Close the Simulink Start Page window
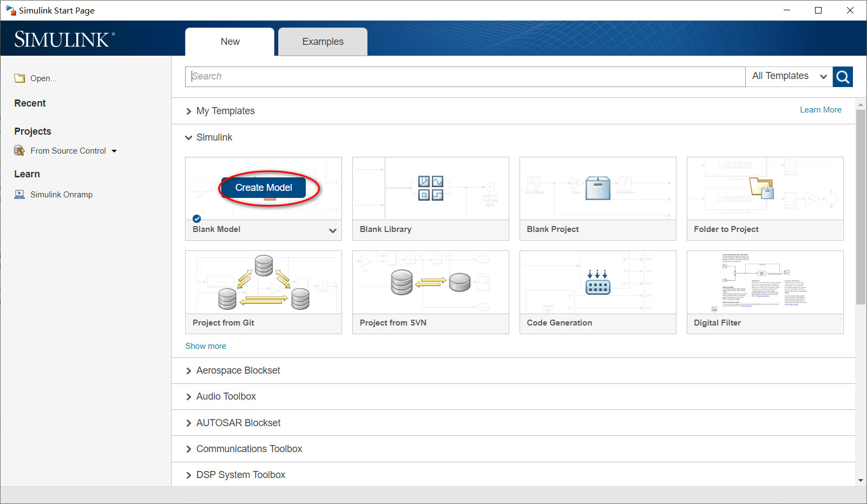 (850, 10)
